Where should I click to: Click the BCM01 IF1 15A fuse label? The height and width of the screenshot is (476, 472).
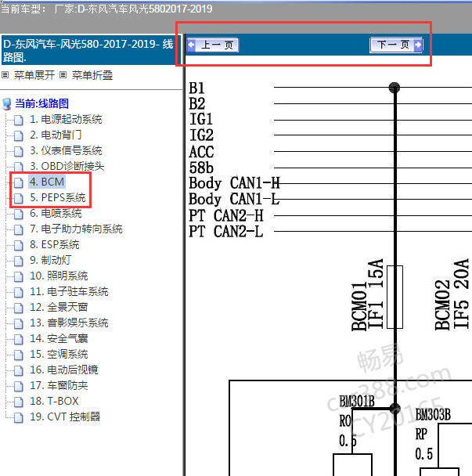click(x=367, y=294)
